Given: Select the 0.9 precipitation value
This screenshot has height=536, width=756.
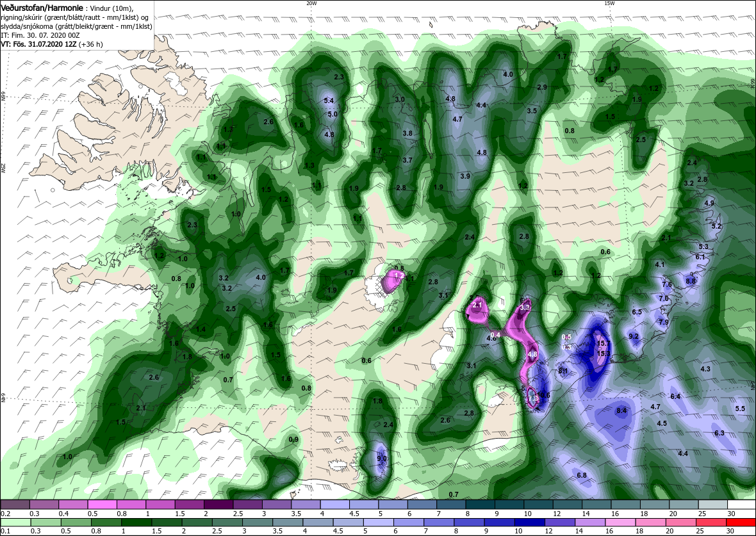Looking at the screenshot, I should (x=293, y=439).
